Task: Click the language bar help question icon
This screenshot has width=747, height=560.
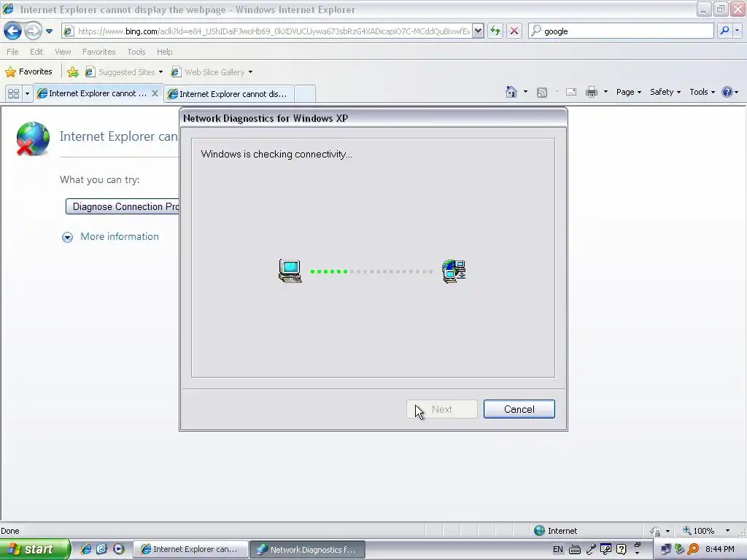Action: pos(621,550)
